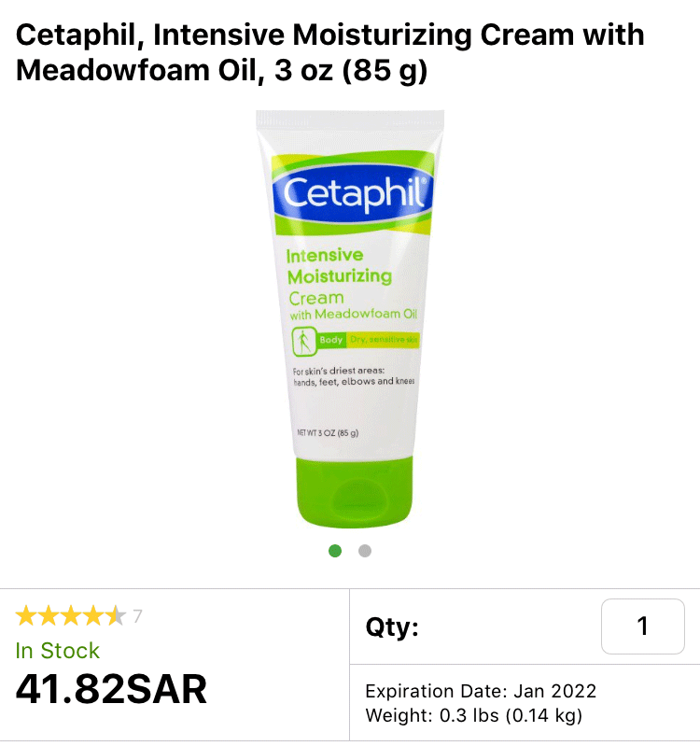Click the third gold rating star
The width and height of the screenshot is (700, 746).
(71, 615)
